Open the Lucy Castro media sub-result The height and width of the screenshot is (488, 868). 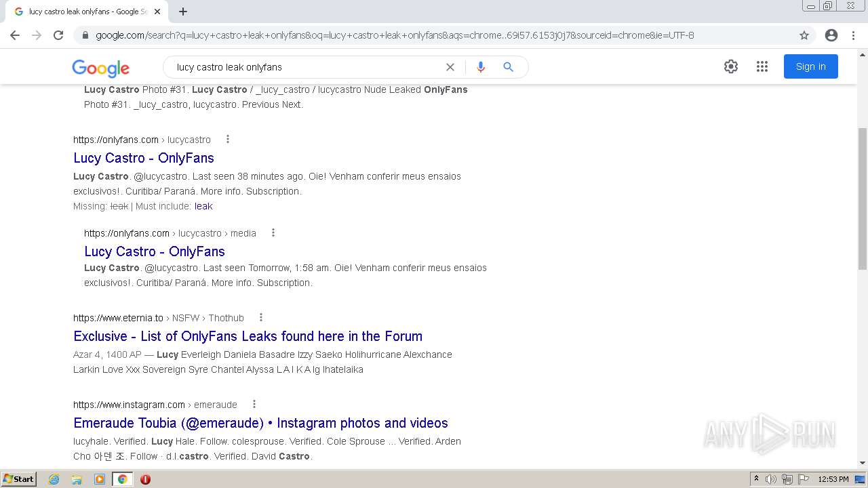(x=155, y=251)
